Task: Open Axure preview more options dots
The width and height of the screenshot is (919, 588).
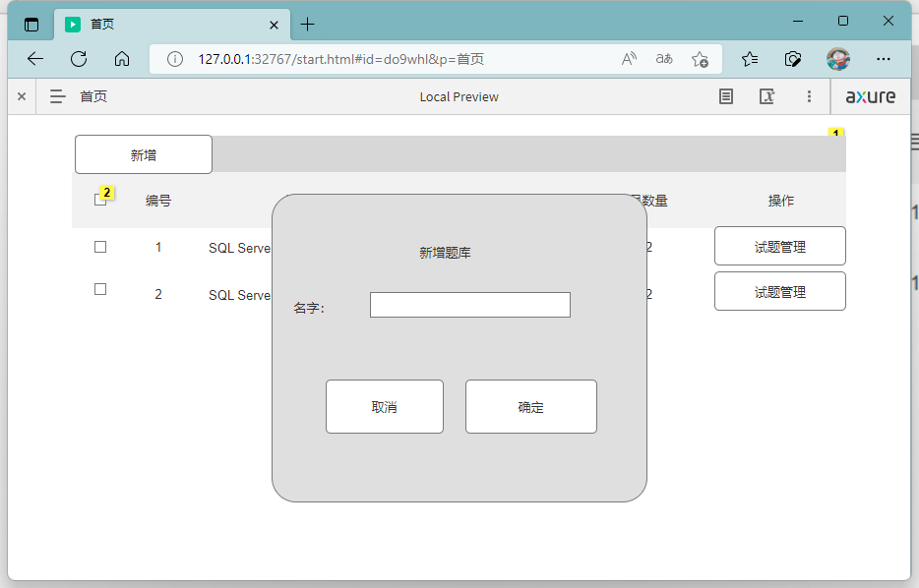Action: [809, 96]
